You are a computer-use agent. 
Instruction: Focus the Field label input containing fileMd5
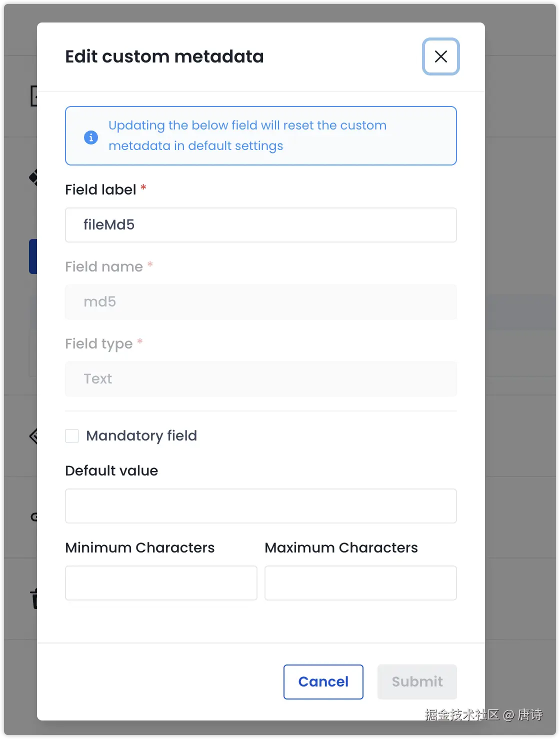pos(260,225)
